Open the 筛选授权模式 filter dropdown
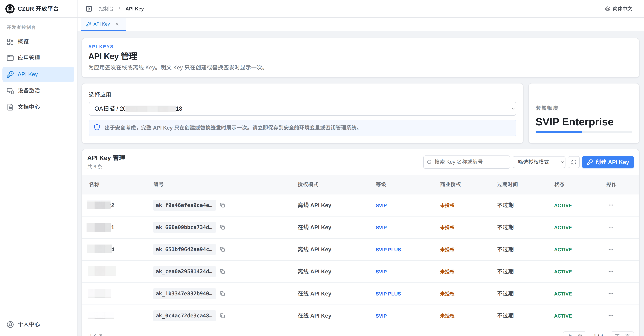 [539, 162]
